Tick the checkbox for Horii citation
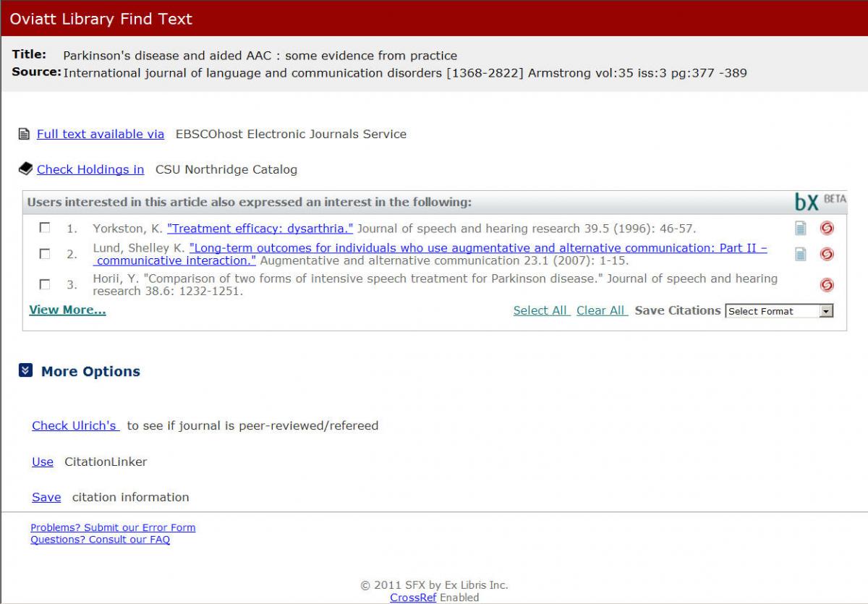 click(45, 284)
